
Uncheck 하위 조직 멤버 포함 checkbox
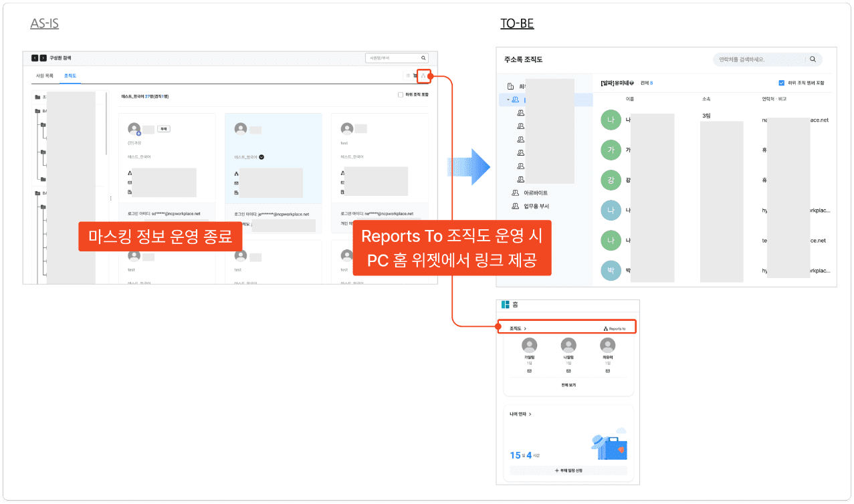781,83
